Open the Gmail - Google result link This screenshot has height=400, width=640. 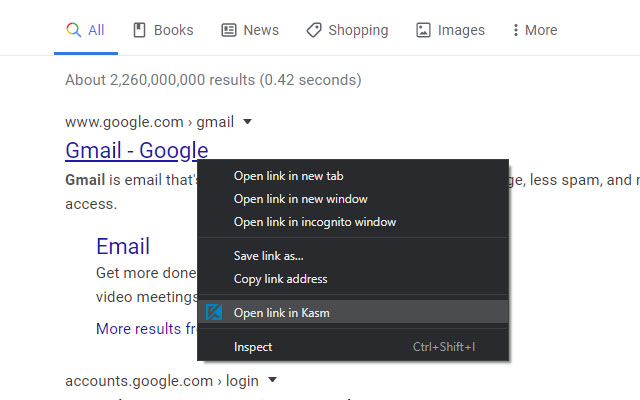pyautogui.click(x=136, y=151)
